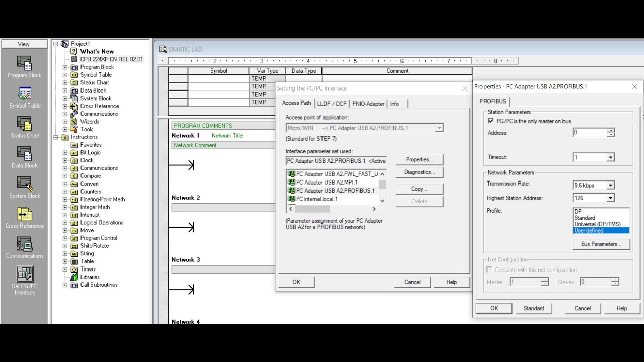Open What's New tree item
The width and height of the screenshot is (644, 362).
click(97, 51)
